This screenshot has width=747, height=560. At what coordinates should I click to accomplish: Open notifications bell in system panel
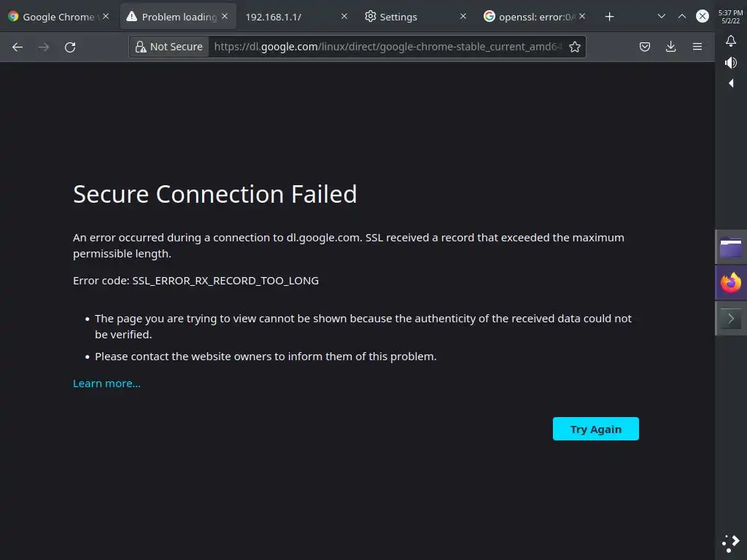pos(730,42)
